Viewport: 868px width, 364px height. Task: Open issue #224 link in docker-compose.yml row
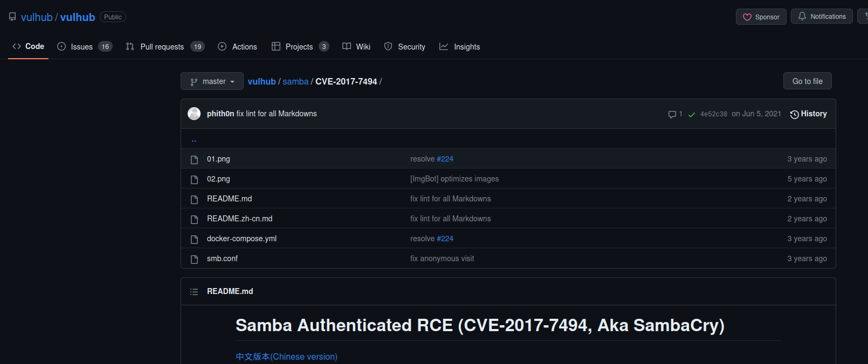tap(445, 239)
